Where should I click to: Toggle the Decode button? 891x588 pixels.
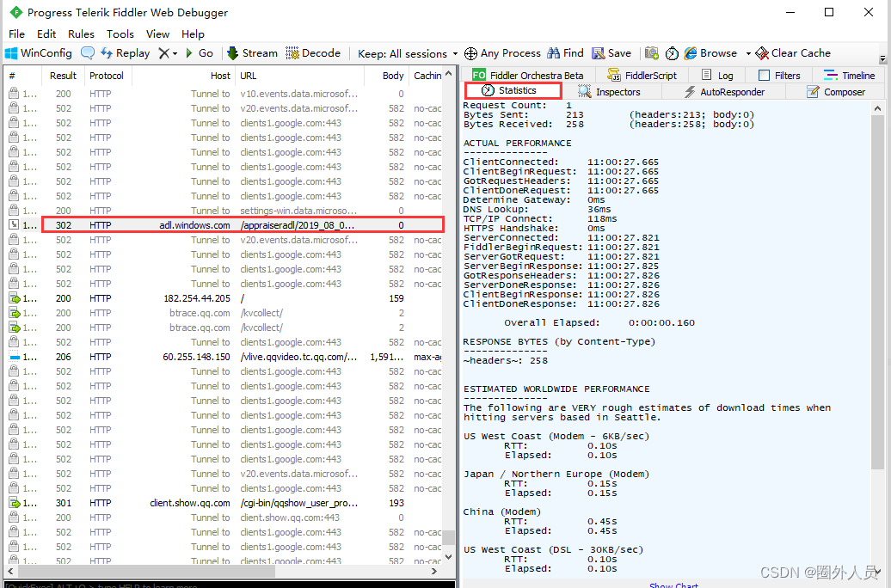coord(313,53)
